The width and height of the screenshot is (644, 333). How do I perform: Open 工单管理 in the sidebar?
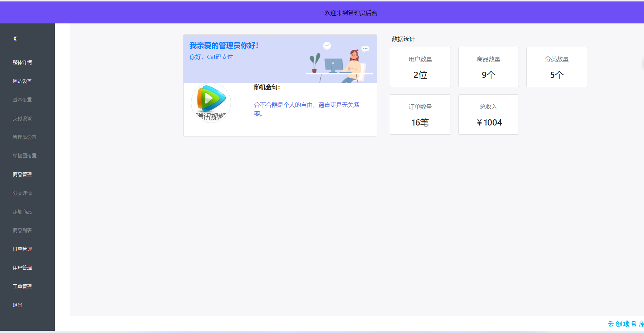22,287
